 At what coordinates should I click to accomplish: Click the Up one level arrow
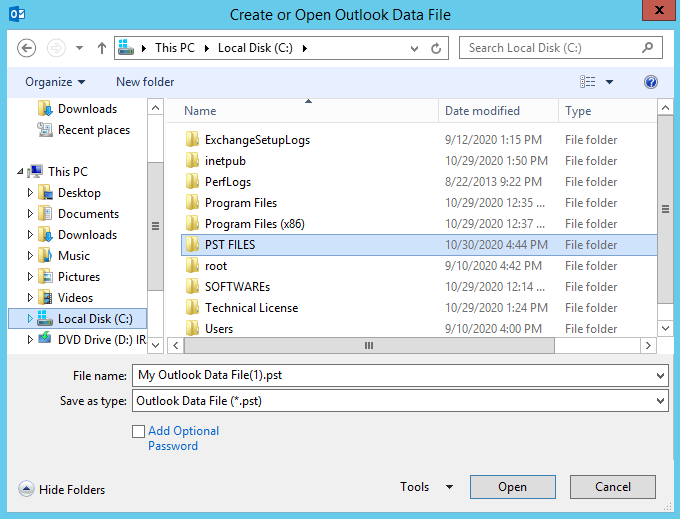(x=101, y=48)
